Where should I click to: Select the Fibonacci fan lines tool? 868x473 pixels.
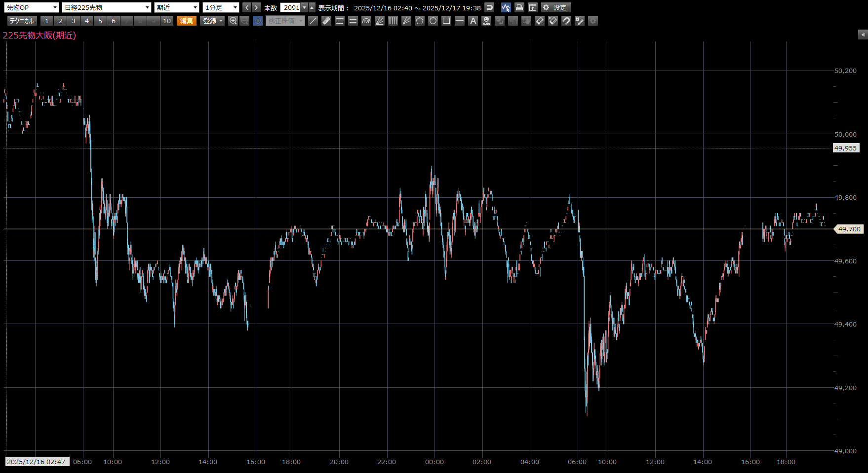tap(380, 21)
